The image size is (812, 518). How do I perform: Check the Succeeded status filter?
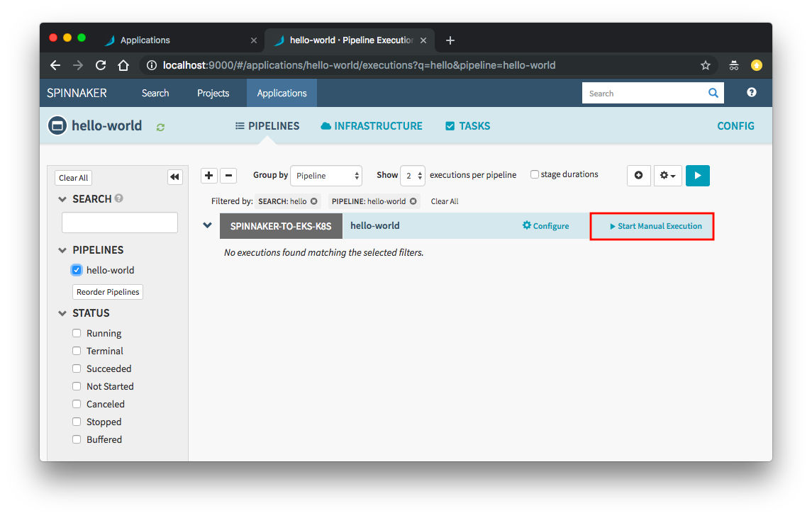(x=77, y=368)
